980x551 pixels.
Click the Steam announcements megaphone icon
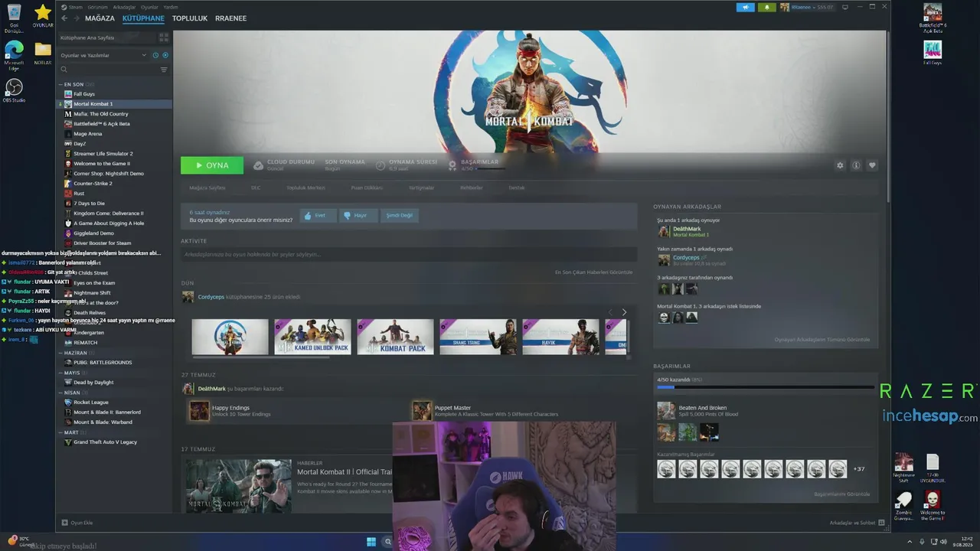tap(745, 7)
